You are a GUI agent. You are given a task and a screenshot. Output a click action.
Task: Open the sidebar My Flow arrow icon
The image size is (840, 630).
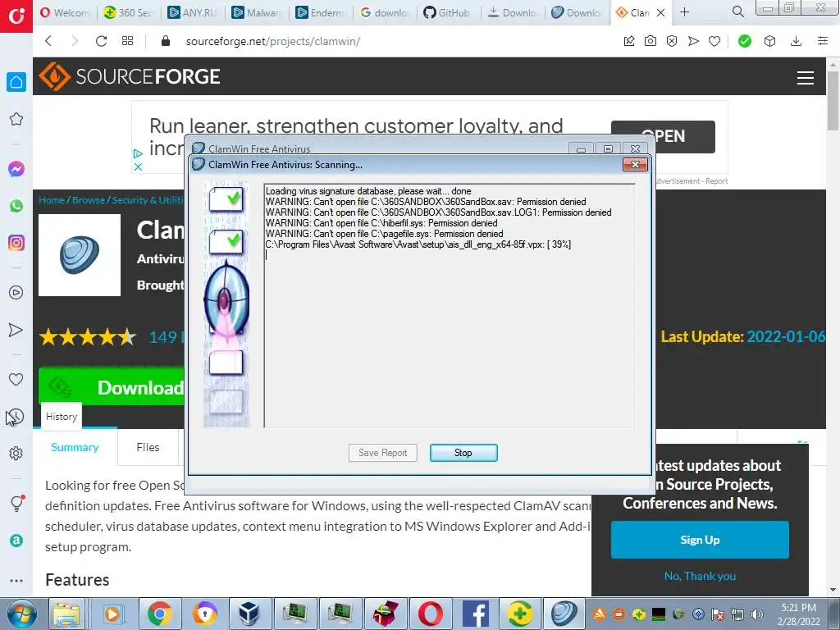coord(16,330)
